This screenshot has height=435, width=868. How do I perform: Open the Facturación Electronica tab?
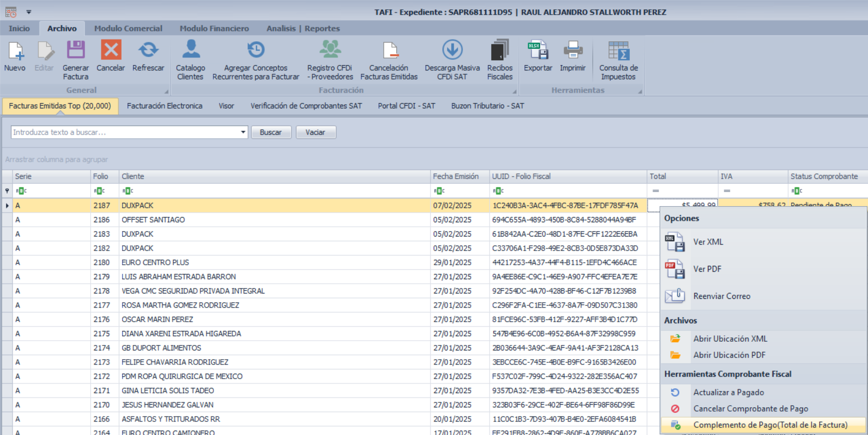(x=164, y=106)
